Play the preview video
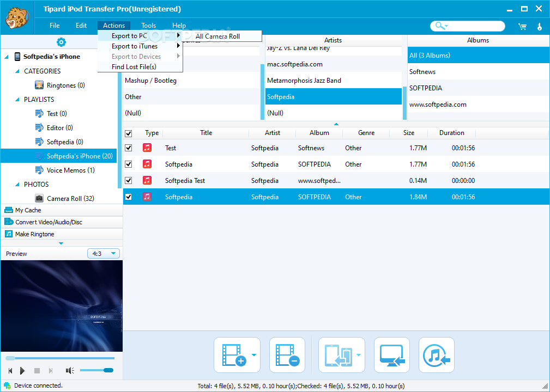 point(22,370)
